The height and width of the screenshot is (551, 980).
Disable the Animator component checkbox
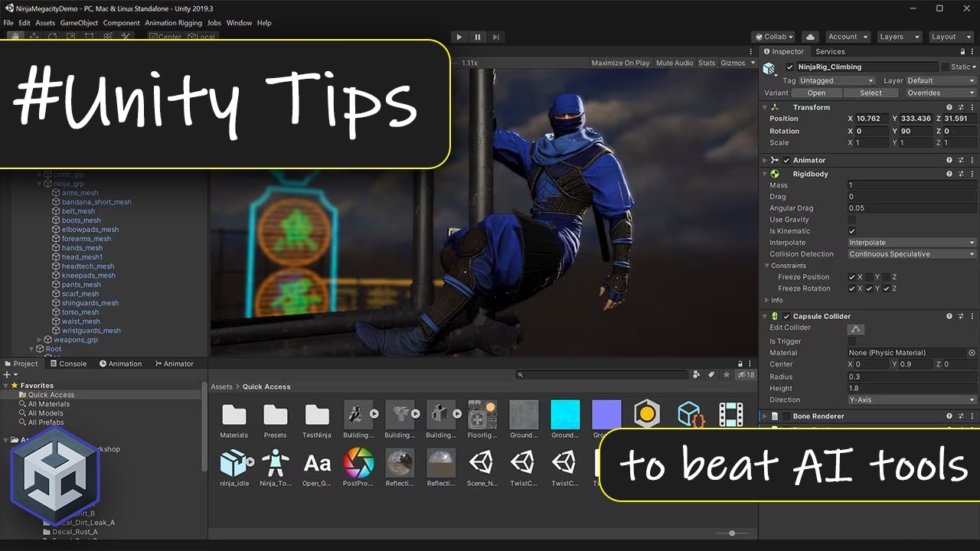[786, 161]
